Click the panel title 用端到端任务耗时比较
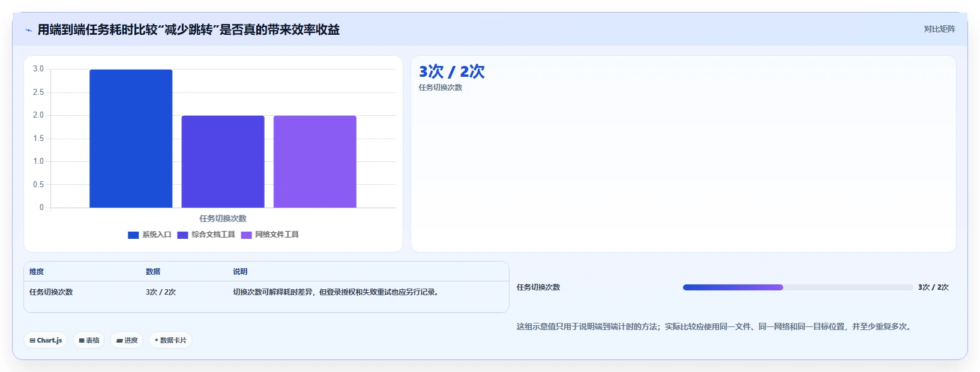The image size is (980, 372). [x=188, y=30]
